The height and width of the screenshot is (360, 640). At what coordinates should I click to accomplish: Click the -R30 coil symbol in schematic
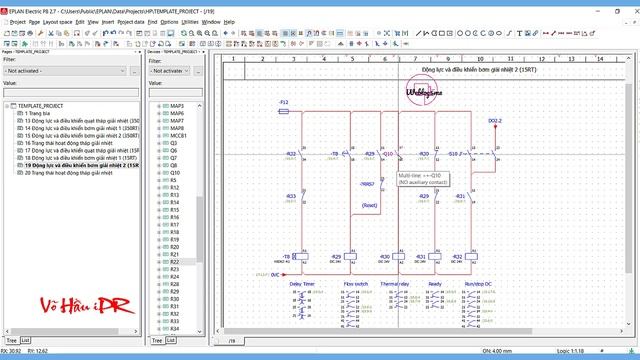(x=398, y=257)
